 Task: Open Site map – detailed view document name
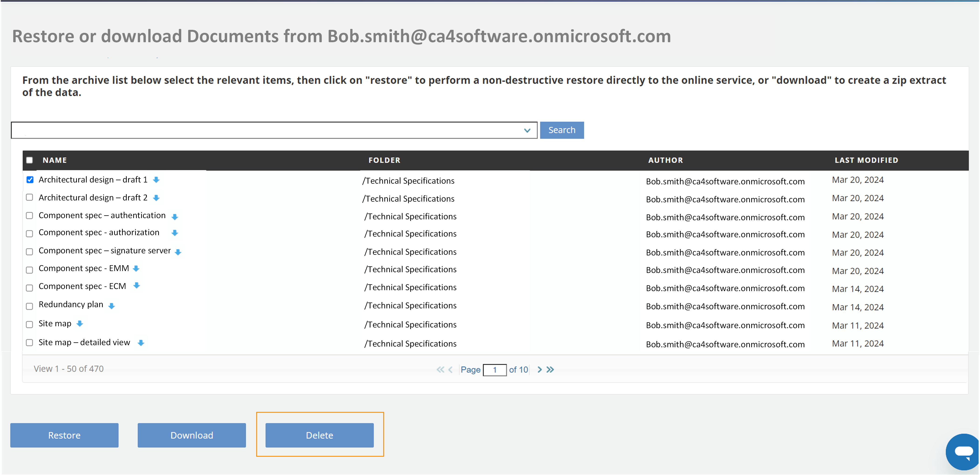tap(84, 343)
